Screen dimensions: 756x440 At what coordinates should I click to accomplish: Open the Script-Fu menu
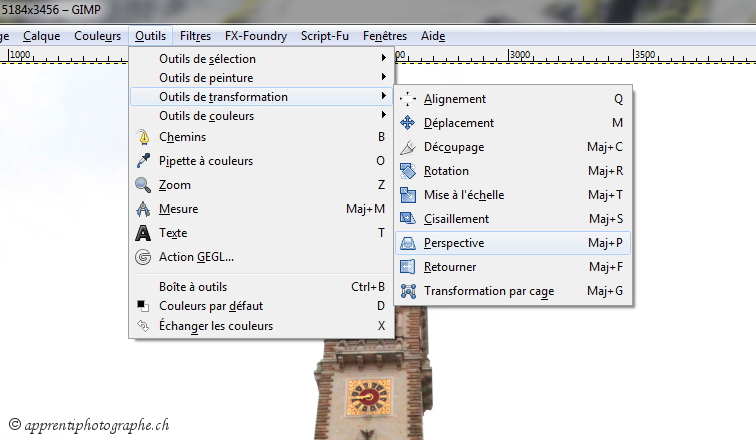tap(328, 36)
